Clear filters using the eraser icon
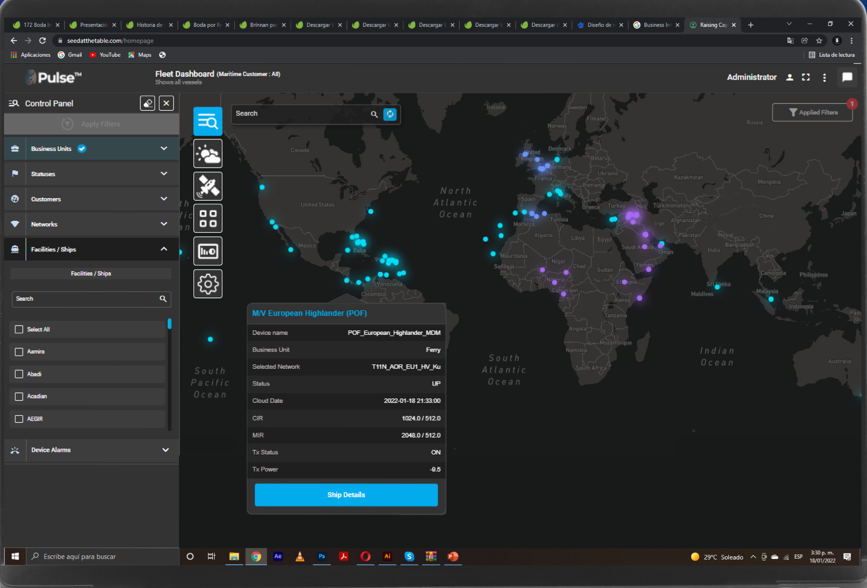 pos(148,103)
